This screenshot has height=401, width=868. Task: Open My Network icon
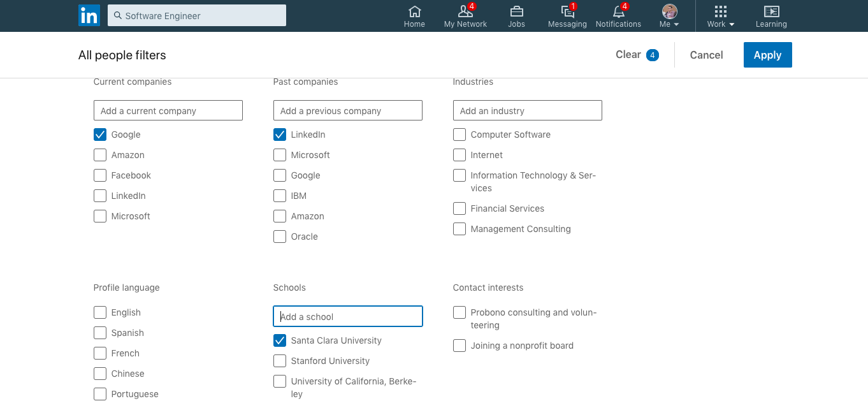[x=465, y=11]
